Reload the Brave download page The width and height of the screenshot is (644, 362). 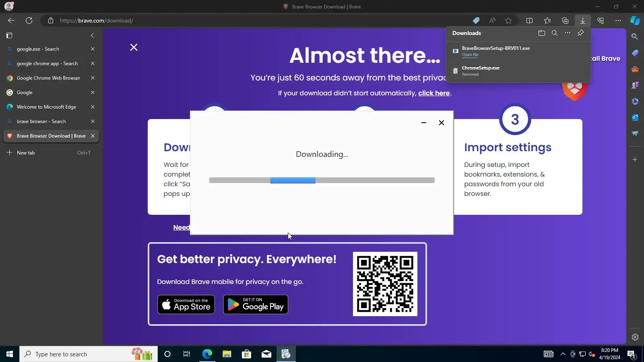coord(29,21)
